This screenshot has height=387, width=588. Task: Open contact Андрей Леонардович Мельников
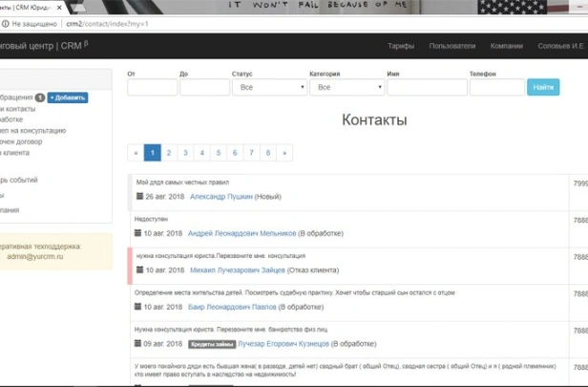tap(241, 233)
